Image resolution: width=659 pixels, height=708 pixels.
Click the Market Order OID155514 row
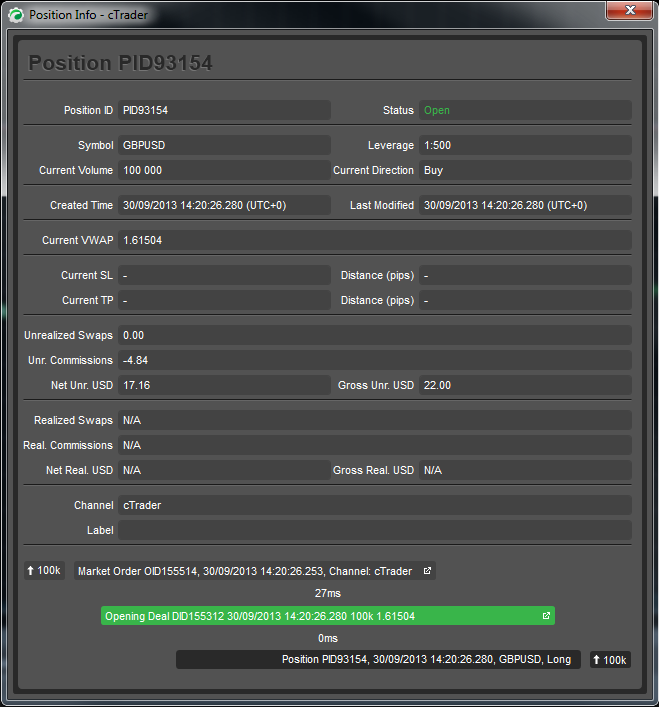[x=255, y=571]
